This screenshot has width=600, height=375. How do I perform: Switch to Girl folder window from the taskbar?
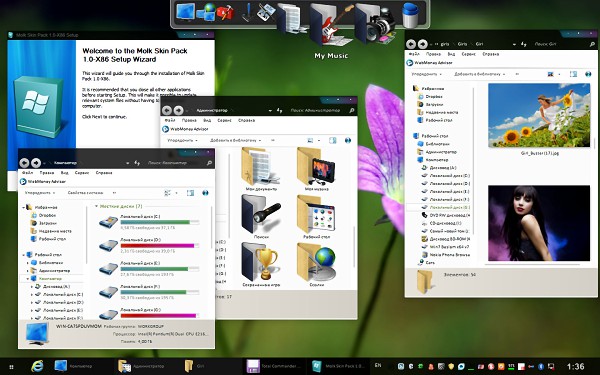210,366
